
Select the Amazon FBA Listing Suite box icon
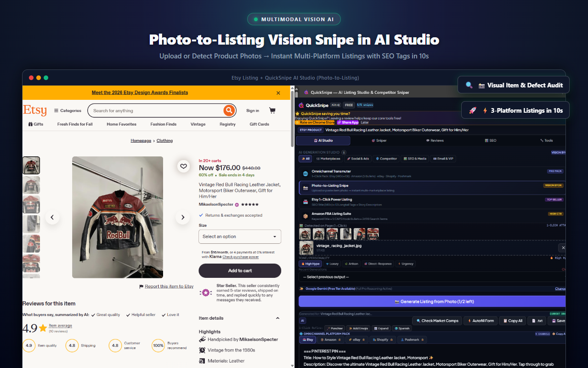[305, 215]
